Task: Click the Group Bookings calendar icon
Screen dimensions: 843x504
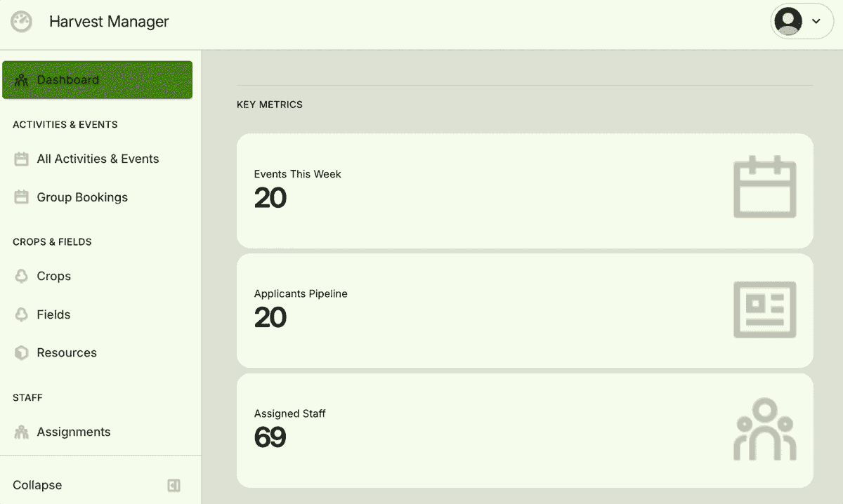Action: pyautogui.click(x=20, y=197)
